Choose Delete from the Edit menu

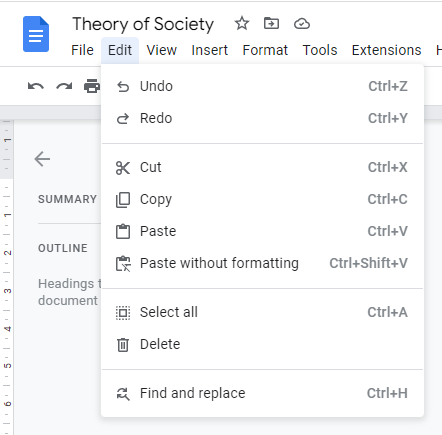coord(262,344)
